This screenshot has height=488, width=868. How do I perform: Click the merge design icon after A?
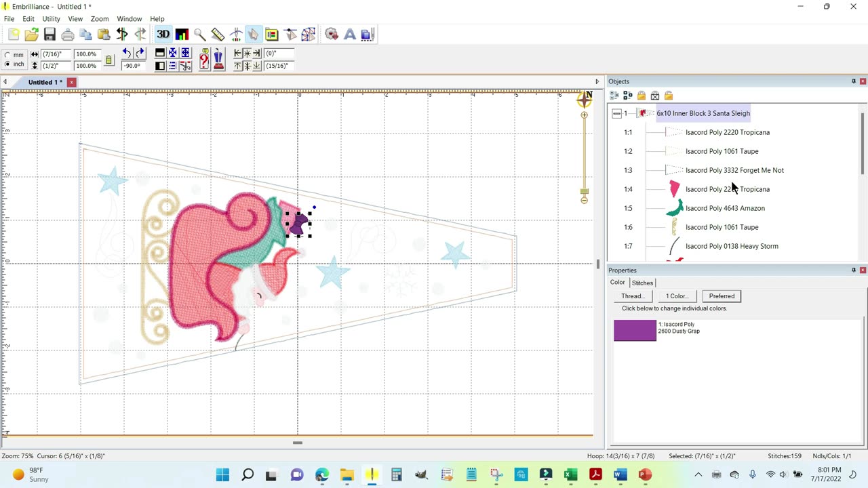tap(368, 35)
